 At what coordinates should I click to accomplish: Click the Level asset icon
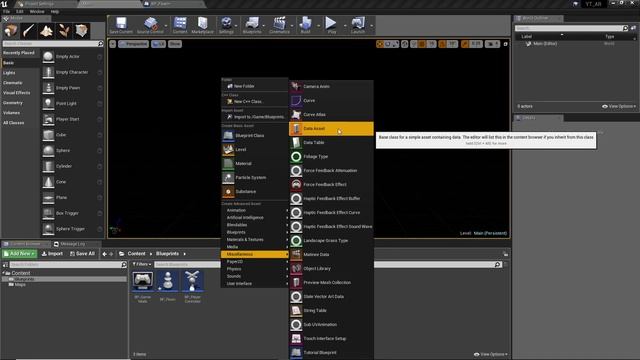(x=228, y=149)
